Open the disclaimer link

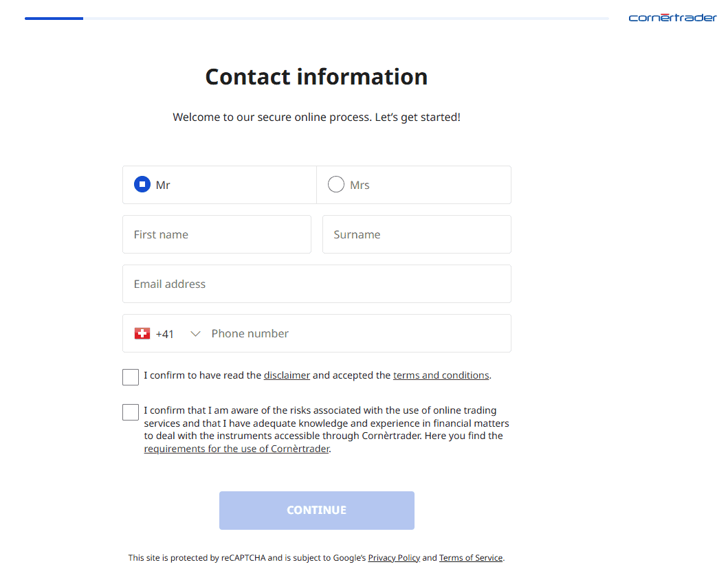click(287, 375)
